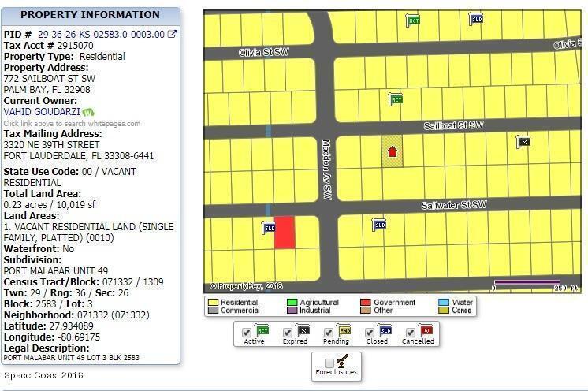Enable the Foreclosures checkbox
Screen dimensions: 588x391
[x=329, y=363]
